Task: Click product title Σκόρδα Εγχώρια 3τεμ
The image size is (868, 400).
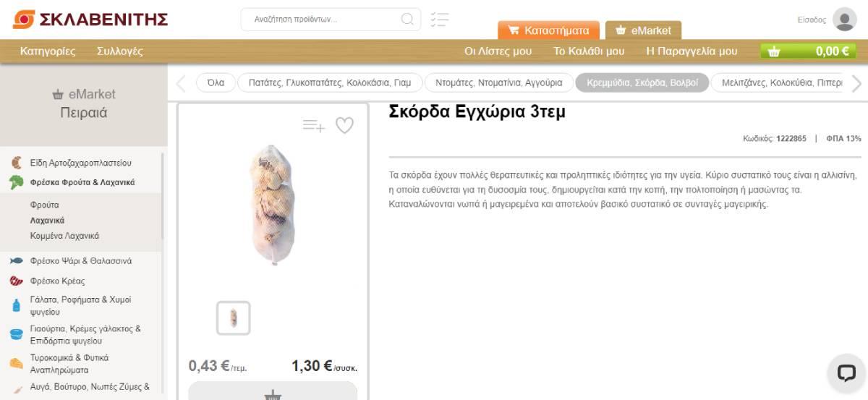Action: (477, 112)
